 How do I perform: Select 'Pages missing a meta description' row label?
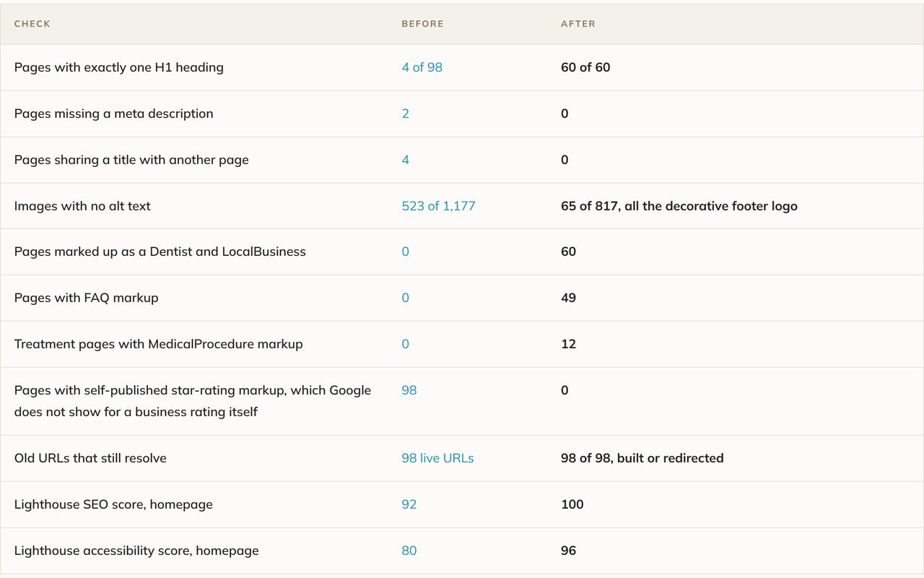pyautogui.click(x=114, y=113)
